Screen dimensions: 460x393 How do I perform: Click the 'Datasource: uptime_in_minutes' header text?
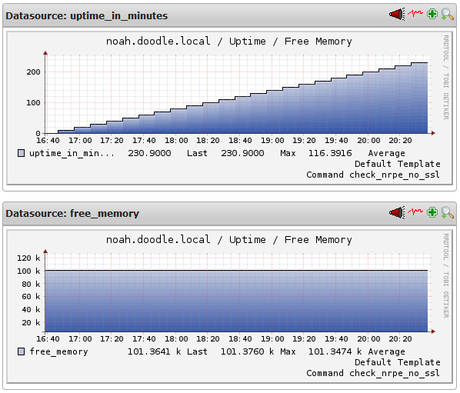[87, 16]
